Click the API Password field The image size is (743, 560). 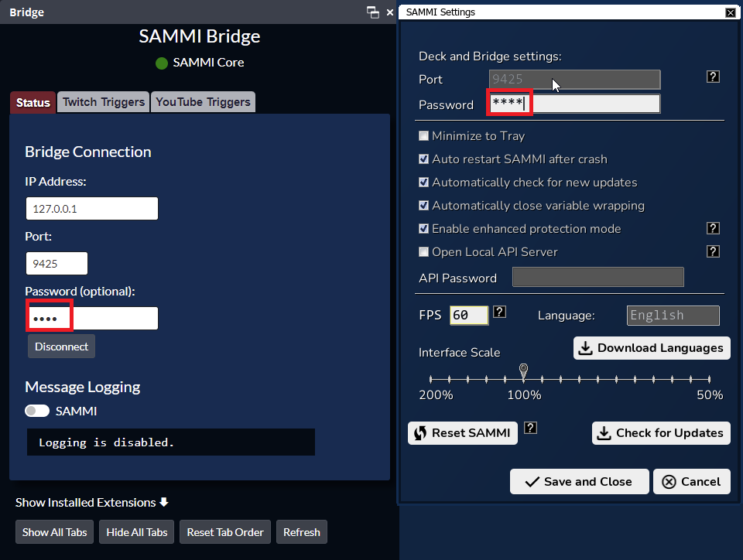(x=598, y=277)
